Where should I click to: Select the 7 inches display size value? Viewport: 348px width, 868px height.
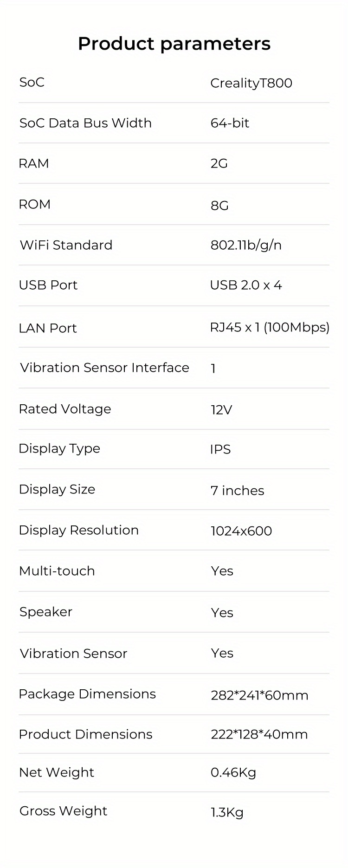click(237, 491)
